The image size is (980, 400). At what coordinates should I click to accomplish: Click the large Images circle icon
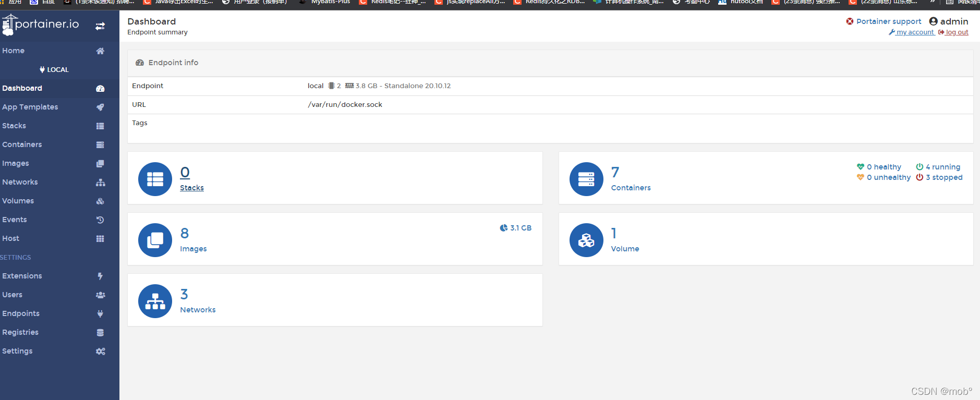pos(155,240)
